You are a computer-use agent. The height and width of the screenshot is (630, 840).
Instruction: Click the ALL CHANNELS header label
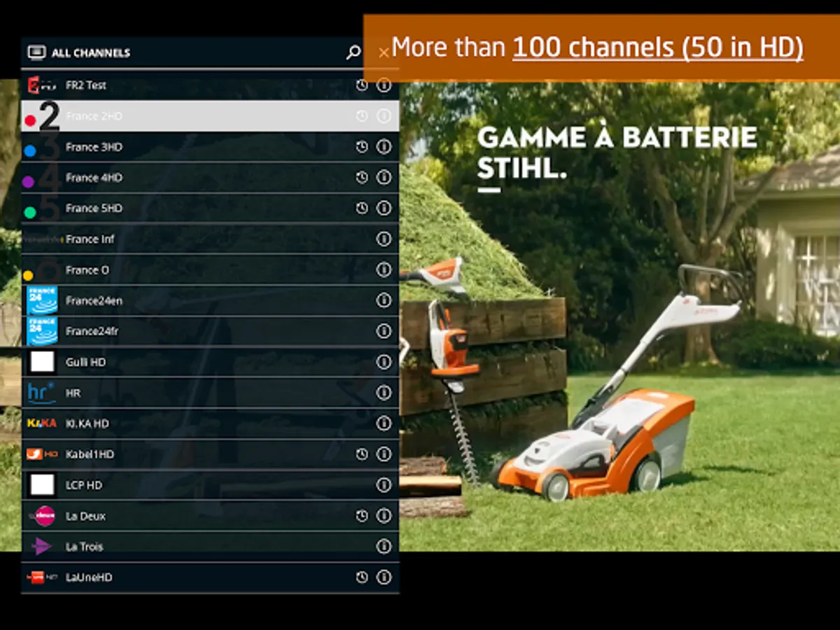pos(91,53)
